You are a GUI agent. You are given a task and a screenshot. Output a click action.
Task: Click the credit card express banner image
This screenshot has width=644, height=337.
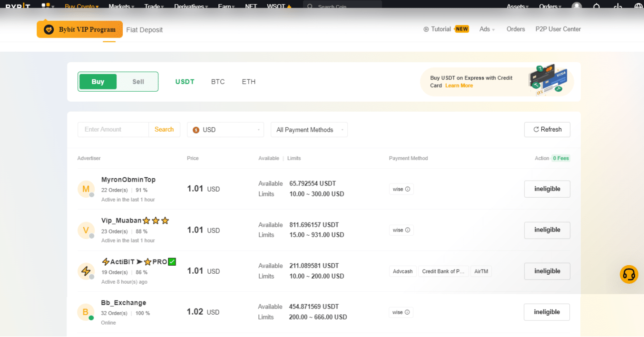point(548,80)
